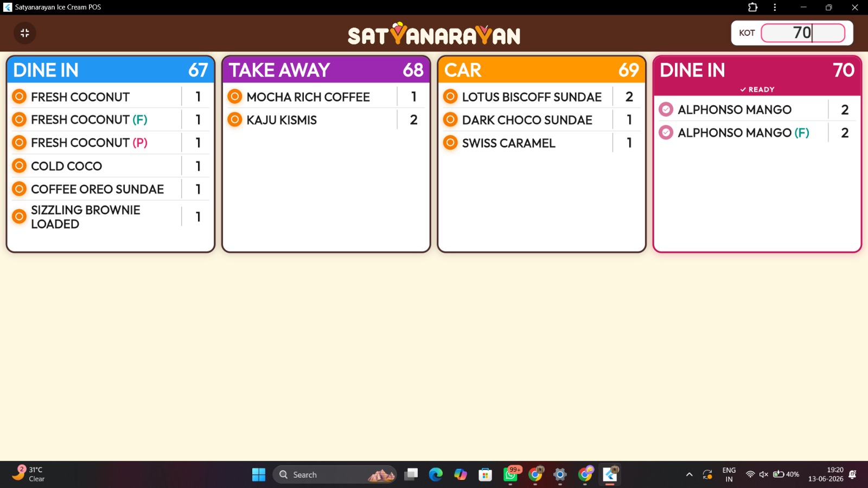This screenshot has height=488, width=868.
Task: Open Wi-Fi network tray icon
Action: point(750,474)
